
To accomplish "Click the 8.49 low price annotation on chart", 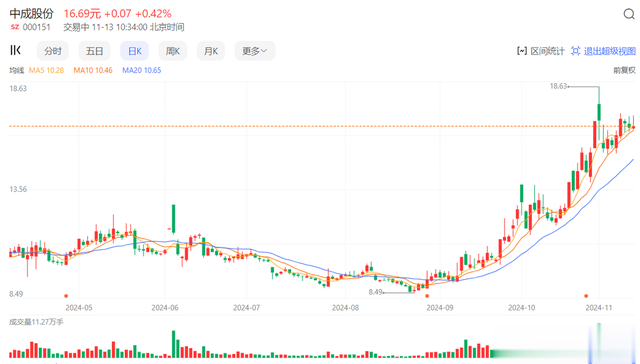I will [376, 292].
